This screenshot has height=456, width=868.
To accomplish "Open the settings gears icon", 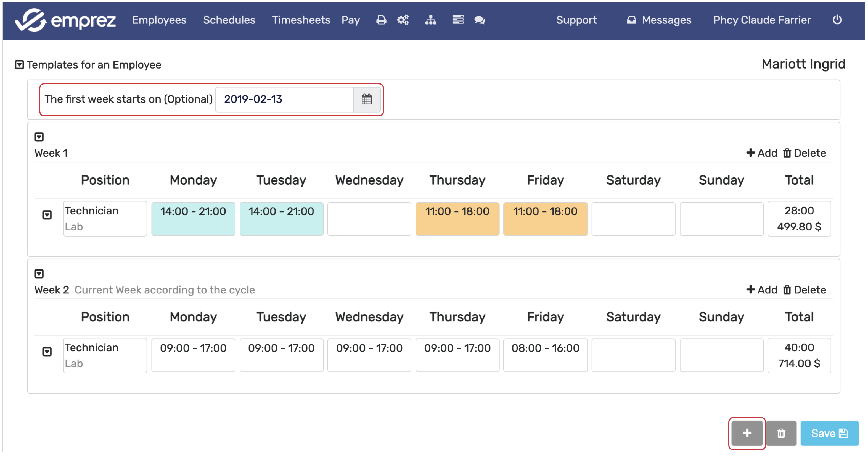I will tap(403, 20).
